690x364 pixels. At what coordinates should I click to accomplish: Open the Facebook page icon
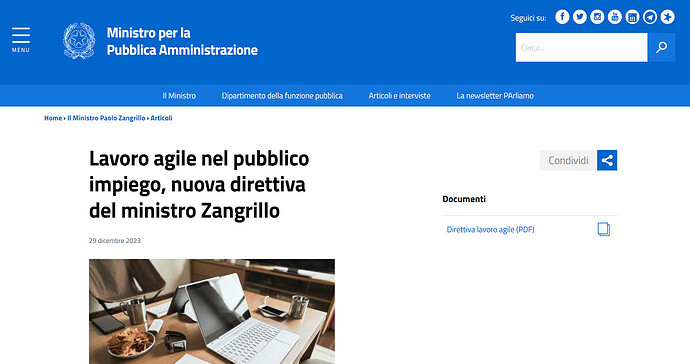click(x=562, y=17)
